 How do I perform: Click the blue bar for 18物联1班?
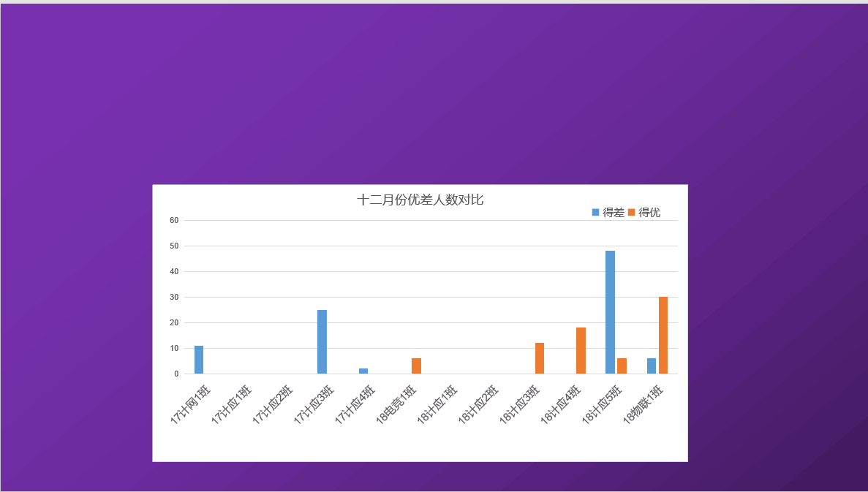[652, 366]
